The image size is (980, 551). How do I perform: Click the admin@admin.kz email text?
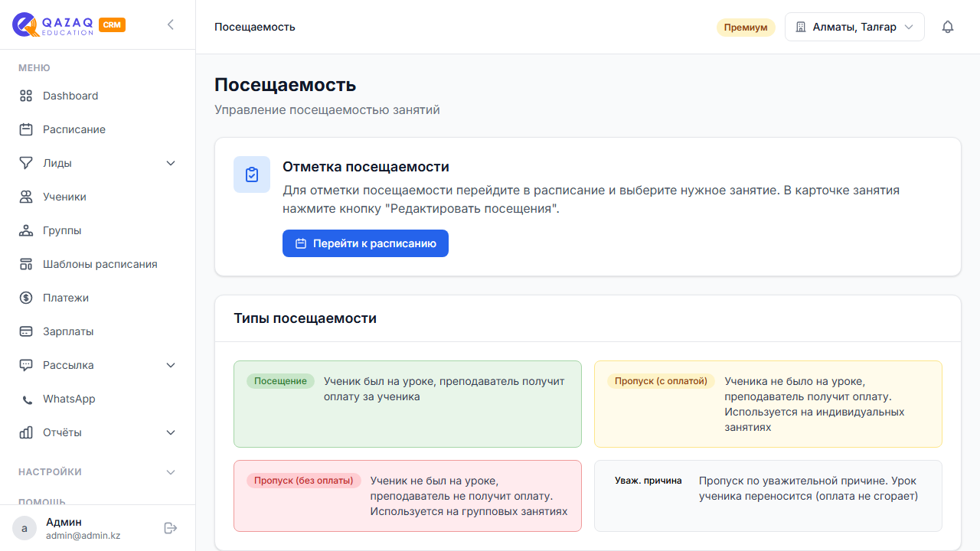pyautogui.click(x=83, y=536)
